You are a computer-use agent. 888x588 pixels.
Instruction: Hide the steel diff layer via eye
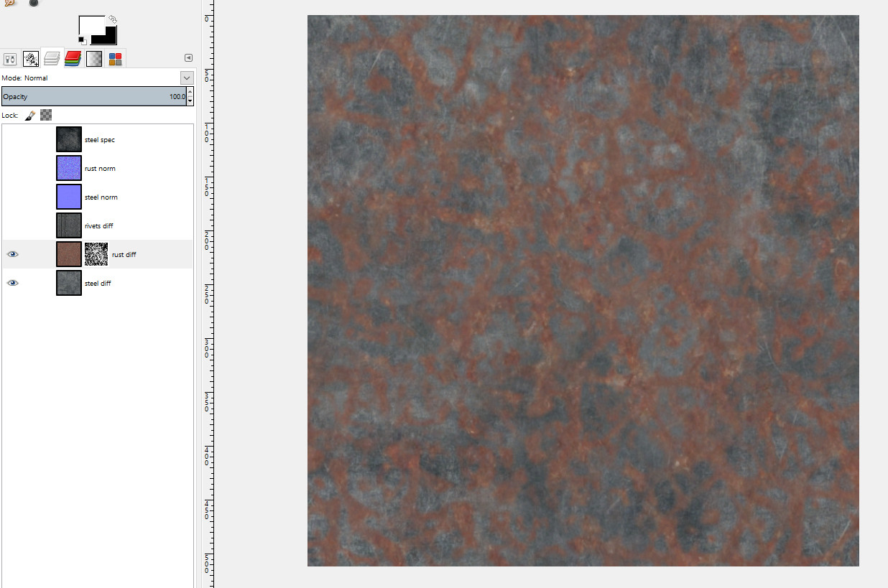pyautogui.click(x=12, y=283)
